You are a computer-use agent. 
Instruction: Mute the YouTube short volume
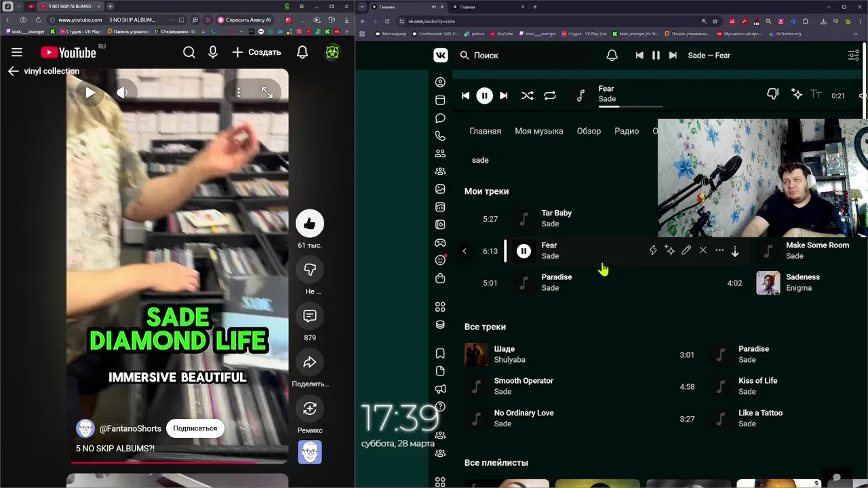point(123,93)
